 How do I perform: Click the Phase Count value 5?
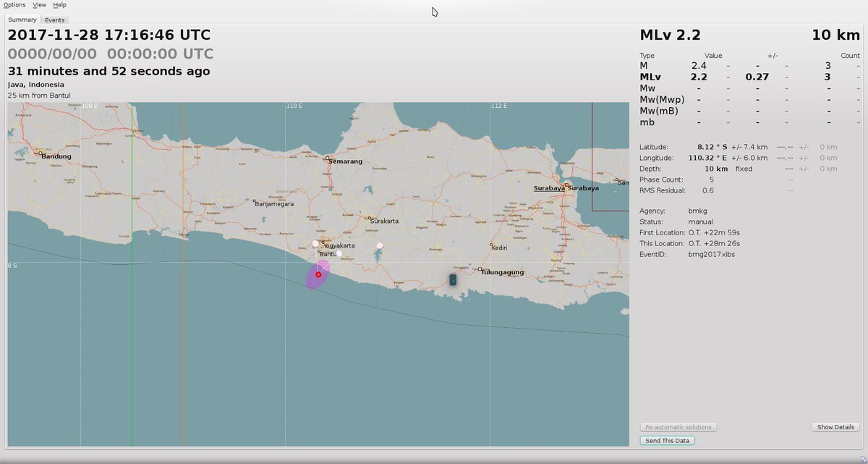coord(712,180)
